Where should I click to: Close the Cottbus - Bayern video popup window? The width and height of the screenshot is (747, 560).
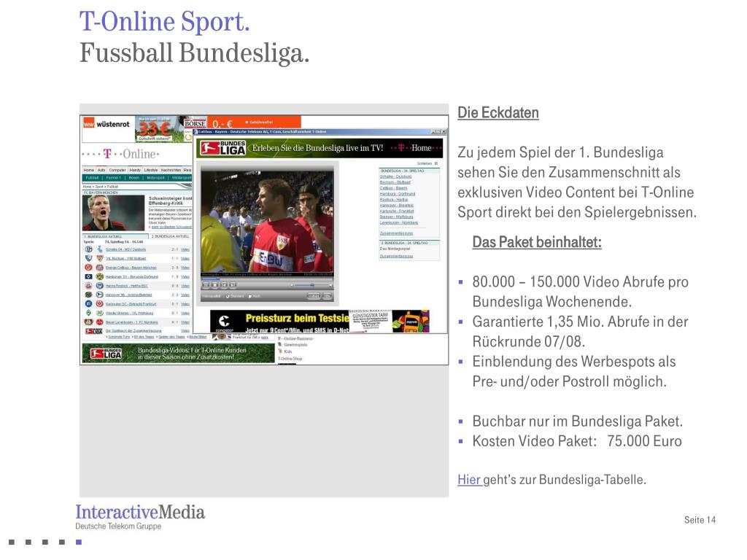[444, 131]
